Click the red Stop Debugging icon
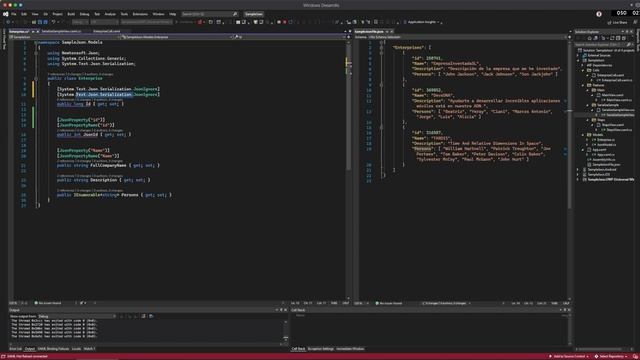 tap(284, 22)
